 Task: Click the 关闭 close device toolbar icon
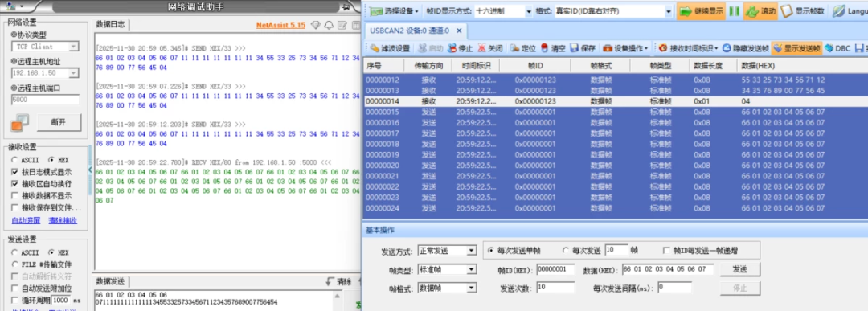[x=481, y=48]
